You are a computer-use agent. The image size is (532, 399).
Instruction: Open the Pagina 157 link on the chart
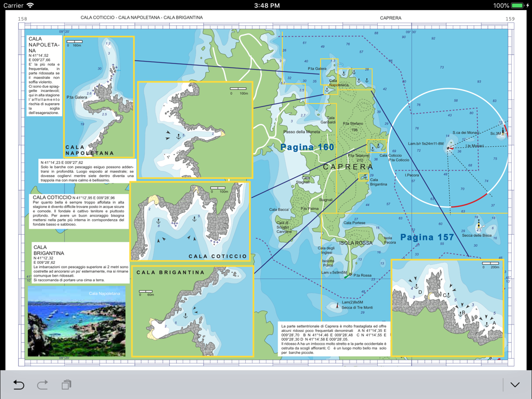pyautogui.click(x=427, y=237)
